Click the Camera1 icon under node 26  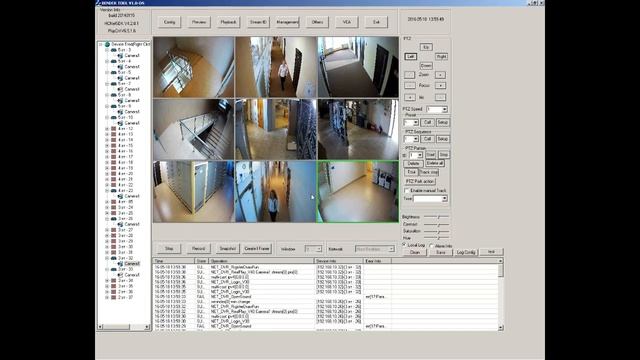tap(120, 224)
